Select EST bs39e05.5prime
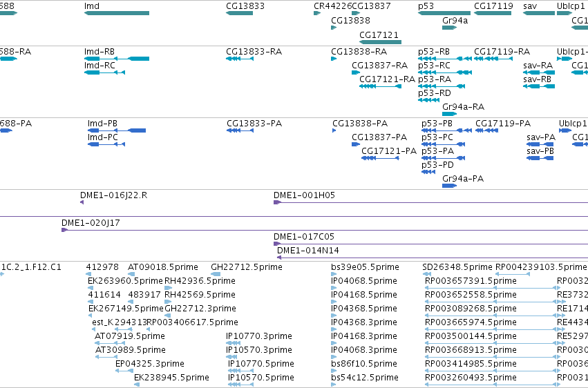The width and height of the screenshot is (588, 388). [334, 274]
